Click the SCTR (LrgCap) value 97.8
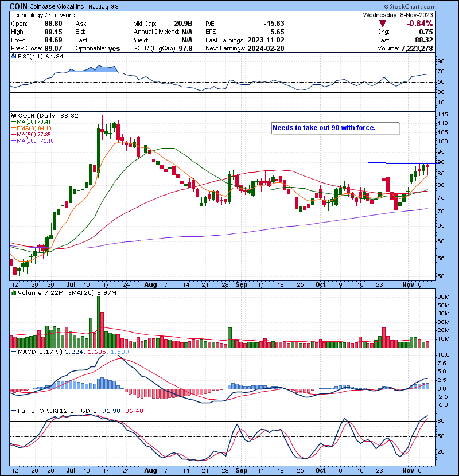This screenshot has width=459, height=476. 185,49
